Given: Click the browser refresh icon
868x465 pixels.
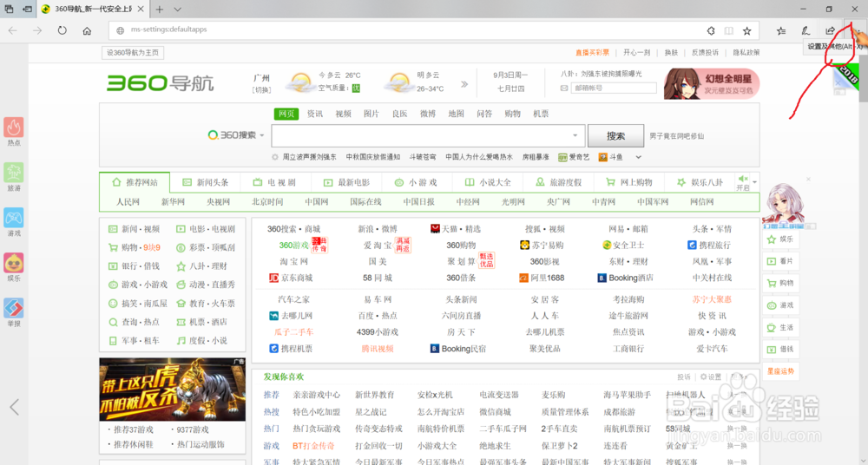Looking at the screenshot, I should coord(62,30).
